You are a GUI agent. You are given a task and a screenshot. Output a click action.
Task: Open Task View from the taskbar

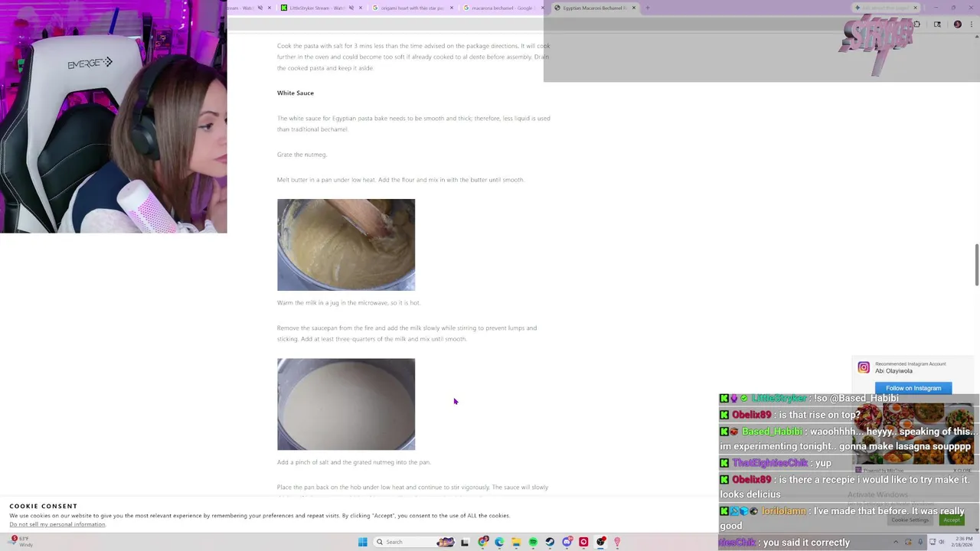tap(464, 542)
